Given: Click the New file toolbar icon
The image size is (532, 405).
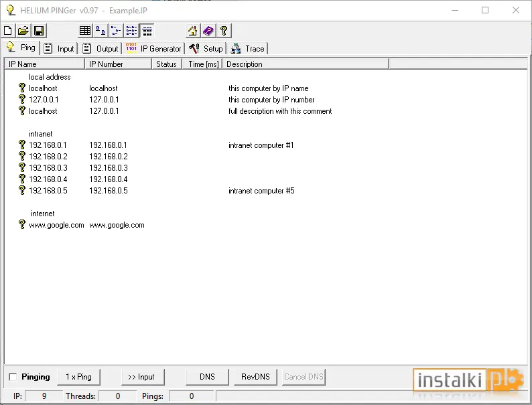Looking at the screenshot, I should tap(8, 31).
